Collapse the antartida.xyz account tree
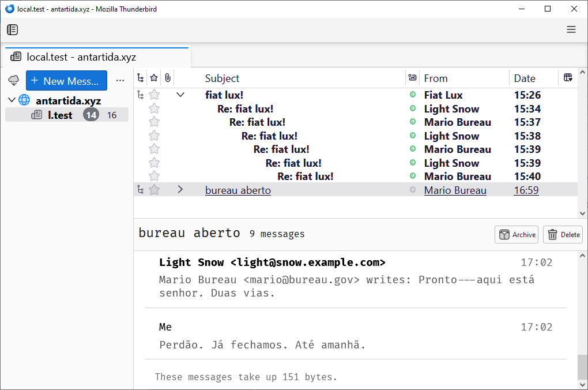Image resolution: width=588 pixels, height=390 pixels. [12, 100]
